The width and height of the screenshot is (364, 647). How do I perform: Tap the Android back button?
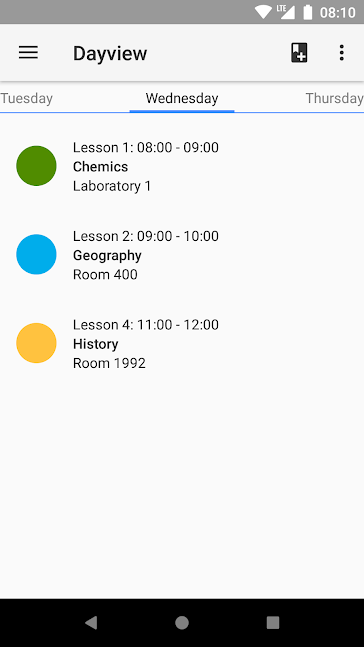coord(91,623)
